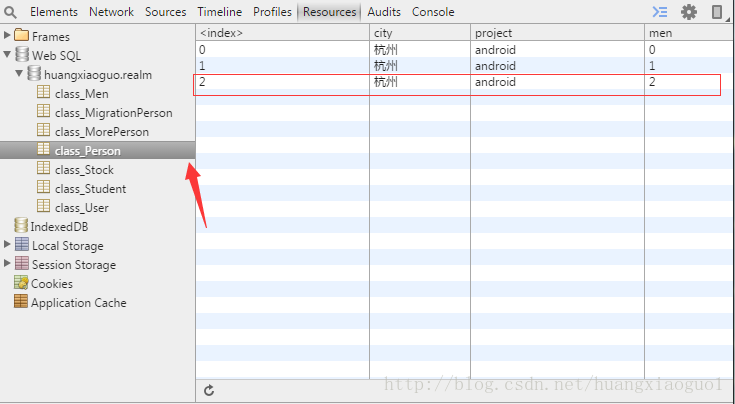
Task: Select the class_User table label
Action: point(82,208)
